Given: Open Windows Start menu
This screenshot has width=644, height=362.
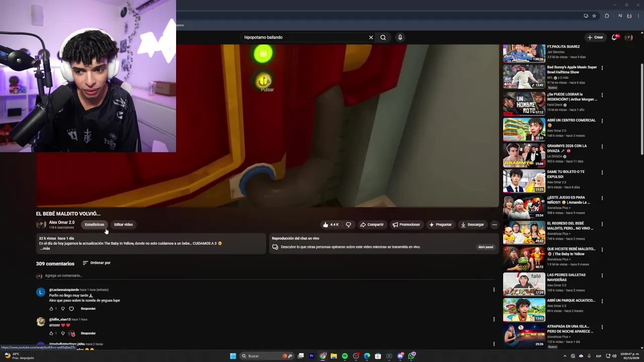Looking at the screenshot, I should point(233,356).
